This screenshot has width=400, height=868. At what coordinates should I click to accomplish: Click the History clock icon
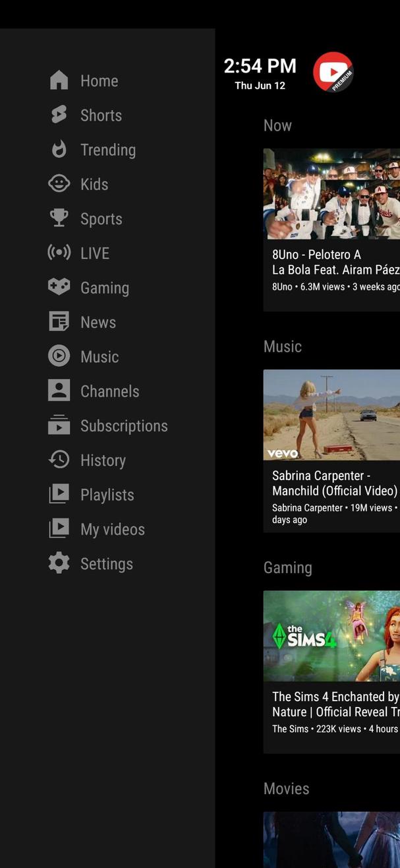59,460
